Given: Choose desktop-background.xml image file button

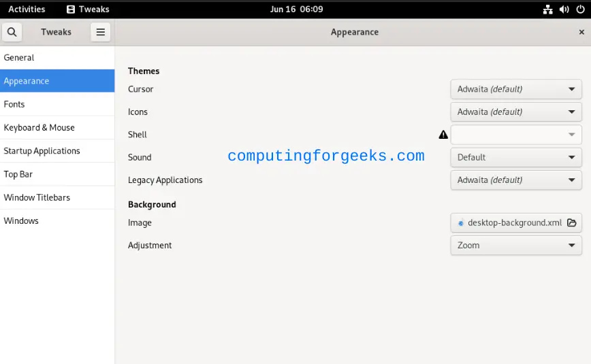Looking at the screenshot, I should [x=516, y=222].
